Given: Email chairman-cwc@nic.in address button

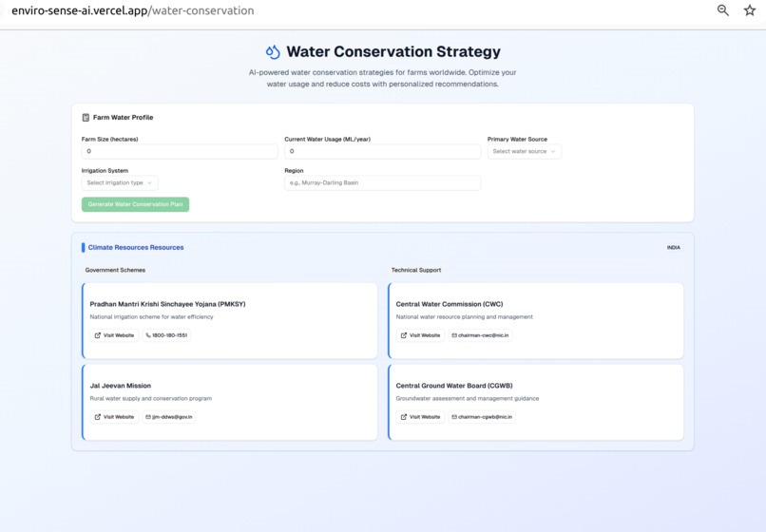Looking at the screenshot, I should click(480, 335).
